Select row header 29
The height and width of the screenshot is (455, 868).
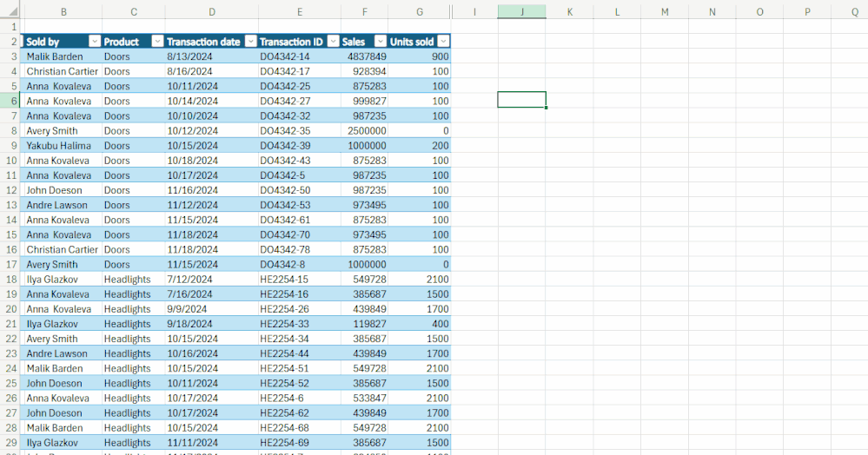(11, 442)
